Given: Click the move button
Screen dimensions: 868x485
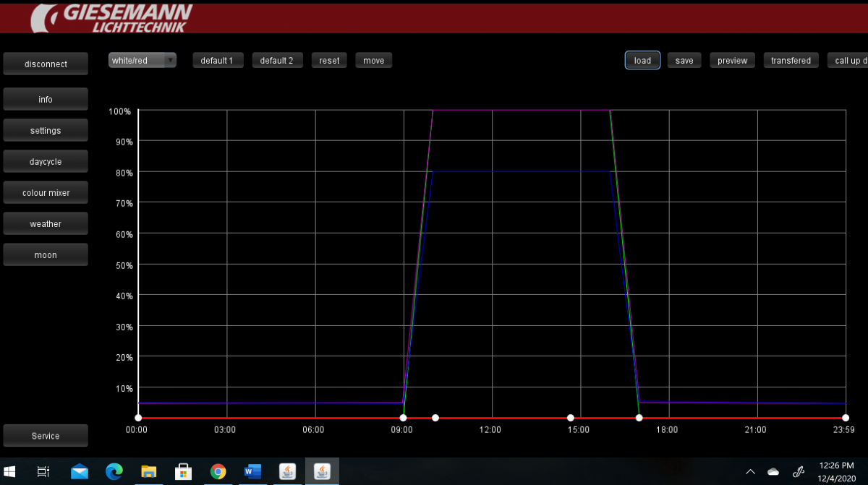Looking at the screenshot, I should tap(374, 61).
